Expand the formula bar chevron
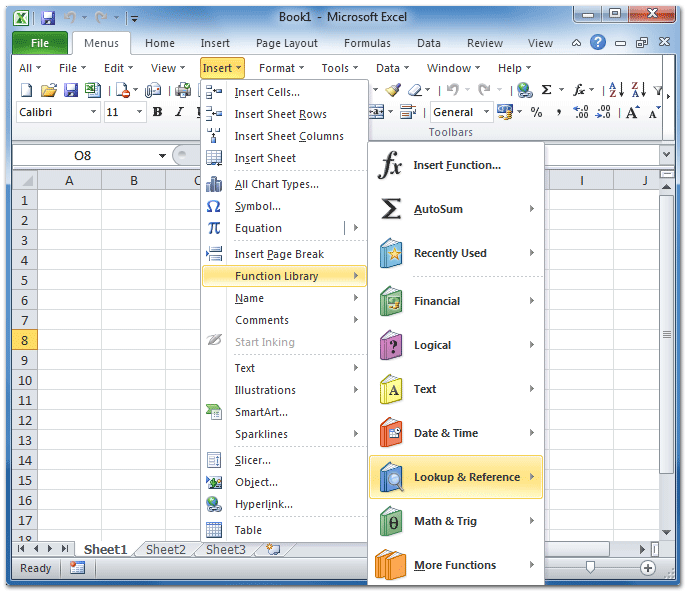 pos(666,154)
